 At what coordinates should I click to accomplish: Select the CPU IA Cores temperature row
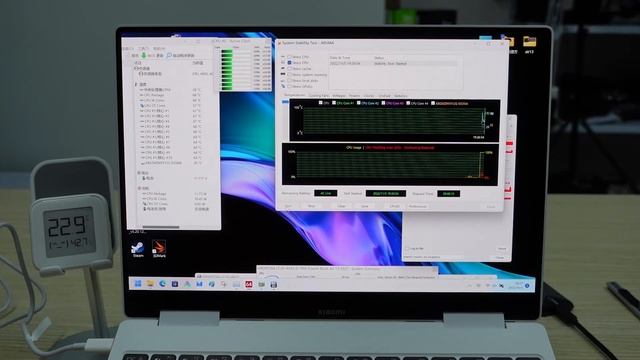(x=171, y=100)
